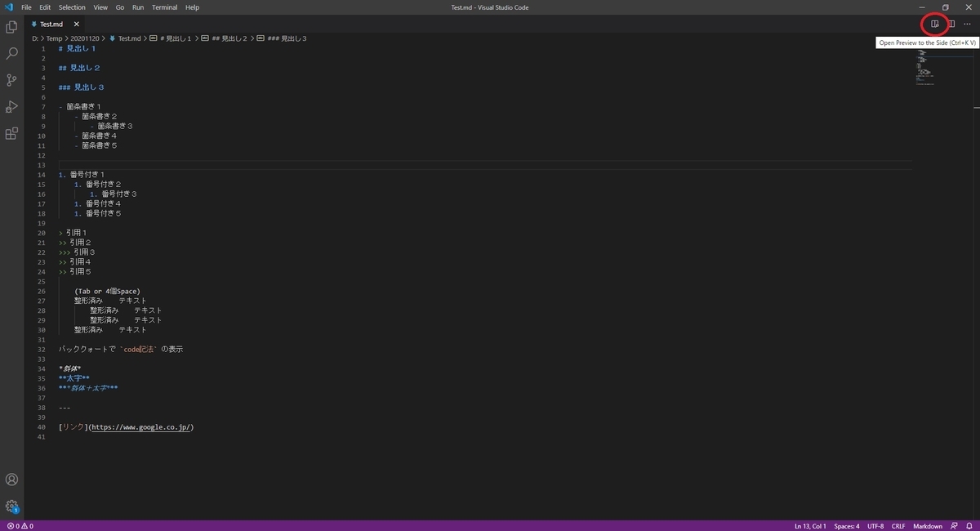Click '[リンク]' link label on line 40

pos(72,426)
